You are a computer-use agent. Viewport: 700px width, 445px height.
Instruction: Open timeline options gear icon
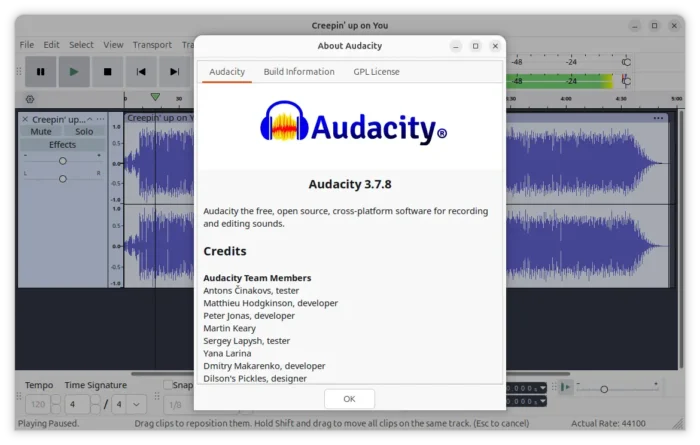[30, 99]
